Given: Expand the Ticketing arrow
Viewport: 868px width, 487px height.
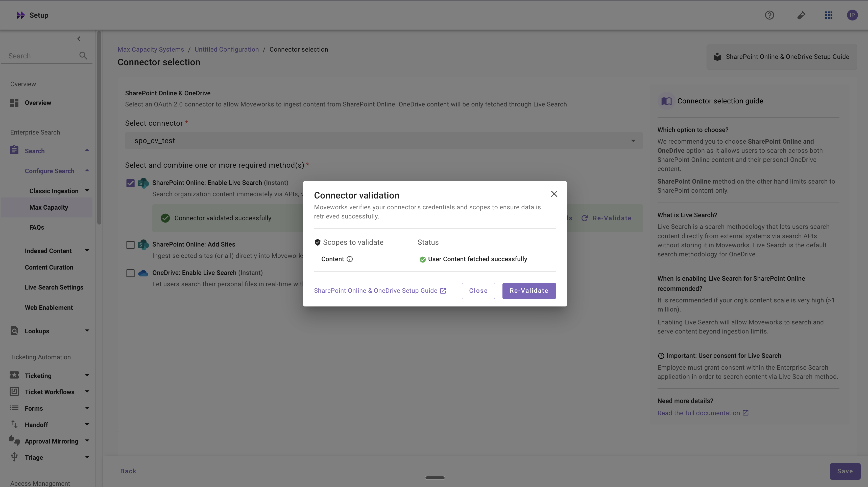Looking at the screenshot, I should (87, 375).
